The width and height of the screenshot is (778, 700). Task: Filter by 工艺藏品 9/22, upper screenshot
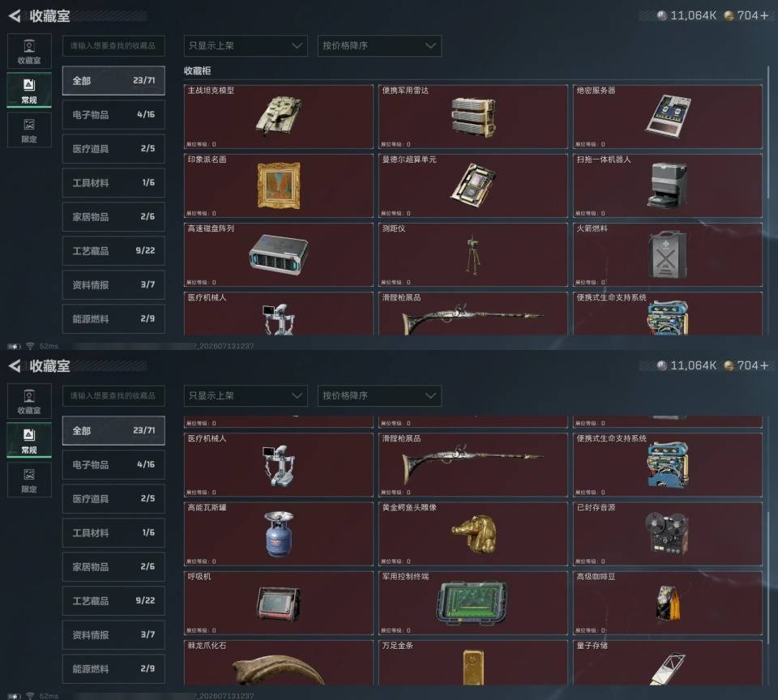113,250
